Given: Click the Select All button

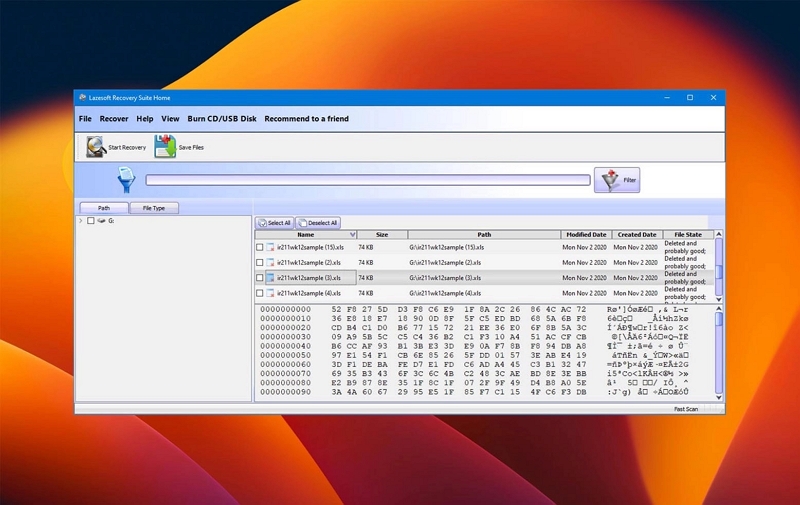Looking at the screenshot, I should 274,223.
